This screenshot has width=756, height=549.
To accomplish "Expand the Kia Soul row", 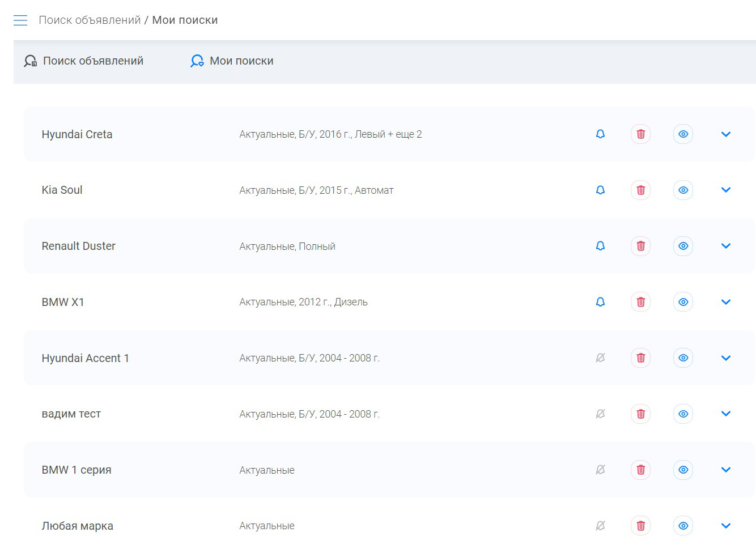I will [726, 190].
